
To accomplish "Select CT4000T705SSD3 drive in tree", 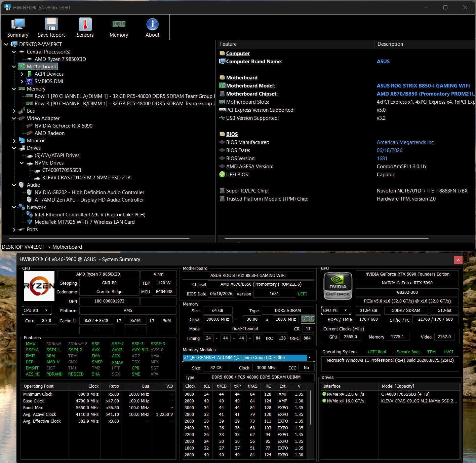I will (62, 170).
